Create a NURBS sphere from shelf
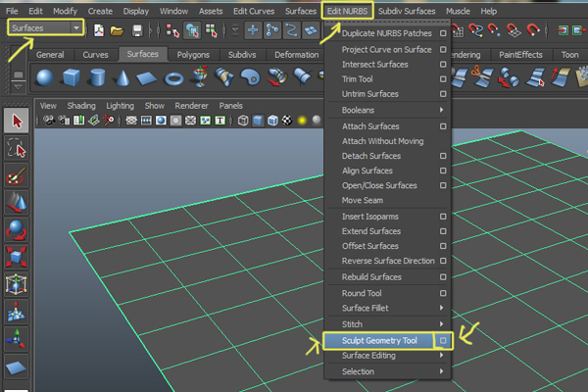Image resolution: width=588 pixels, height=392 pixels. (45, 78)
